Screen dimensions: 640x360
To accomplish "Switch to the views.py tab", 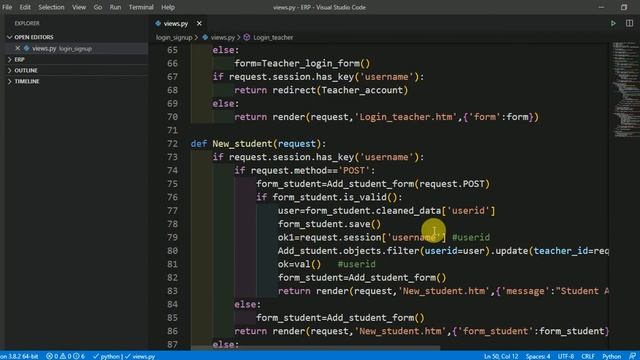I will pyautogui.click(x=176, y=24).
